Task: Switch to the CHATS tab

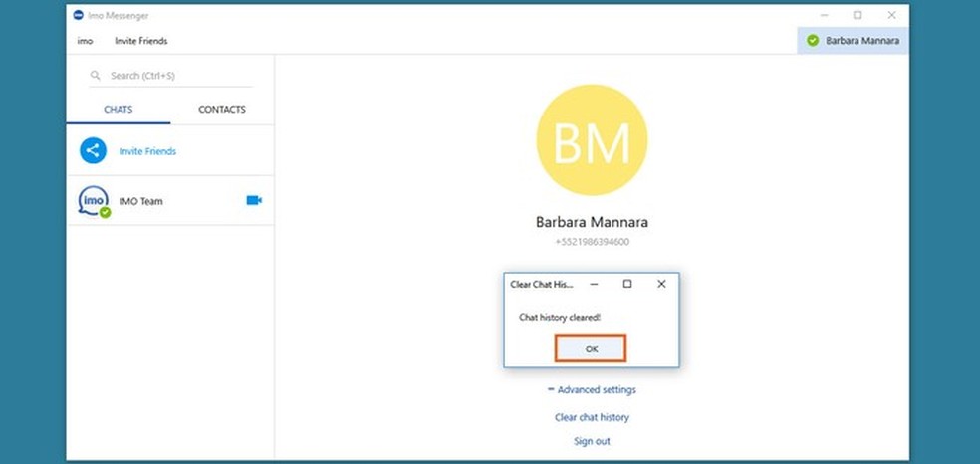Action: click(x=119, y=110)
